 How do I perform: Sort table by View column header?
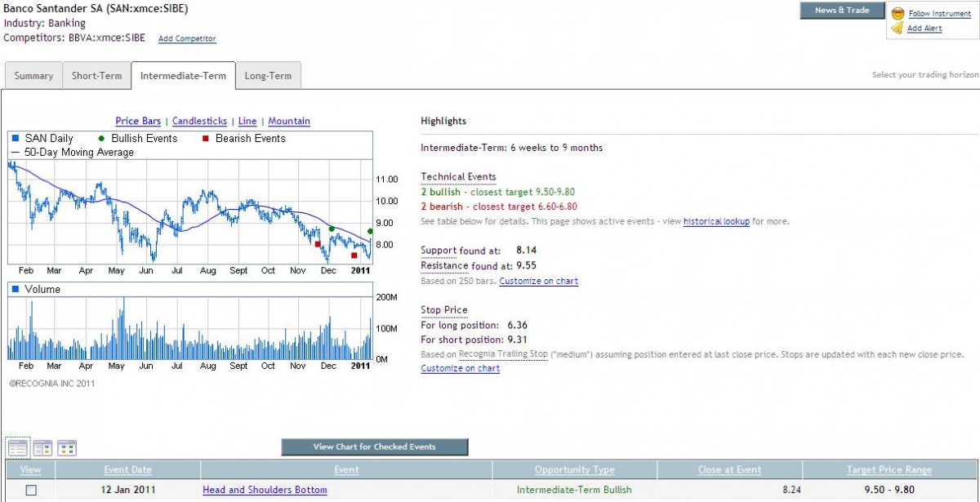coord(30,469)
